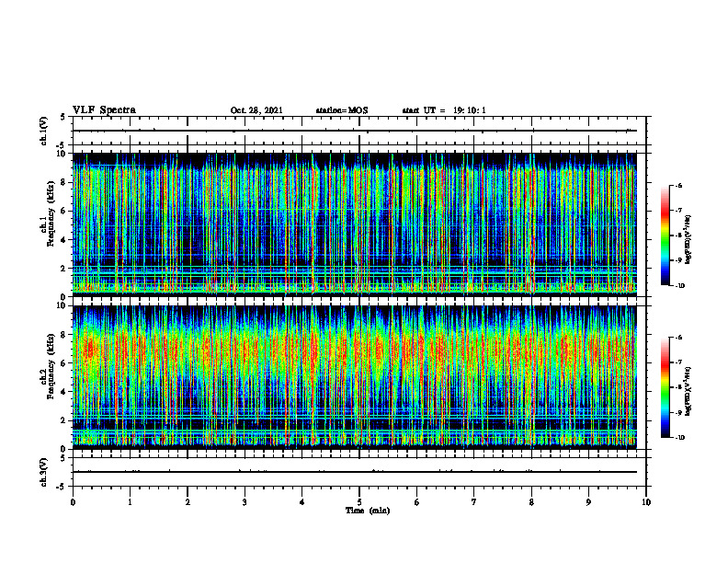Click the "VLF Spectra" plot title
Image resolution: width=728 pixels, height=563 pixels.
point(104,110)
